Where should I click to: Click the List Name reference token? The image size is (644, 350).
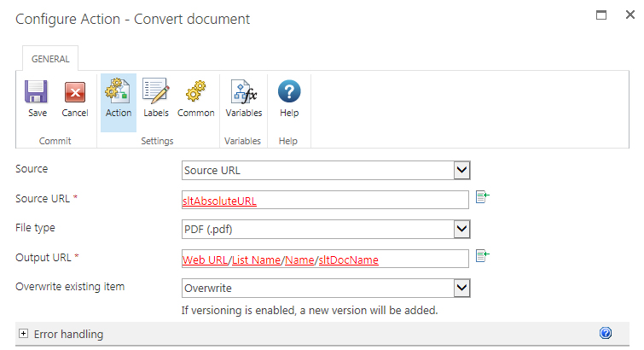coord(257,260)
